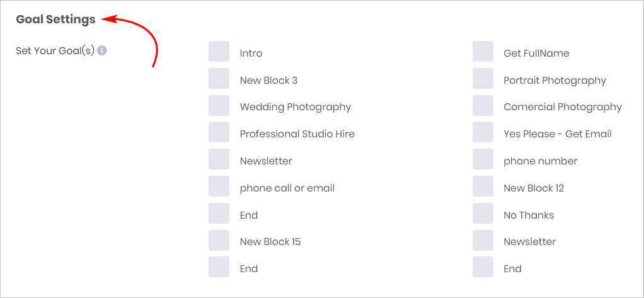Click the Portrait Photography label text
The height and width of the screenshot is (298, 644).
pyautogui.click(x=555, y=81)
